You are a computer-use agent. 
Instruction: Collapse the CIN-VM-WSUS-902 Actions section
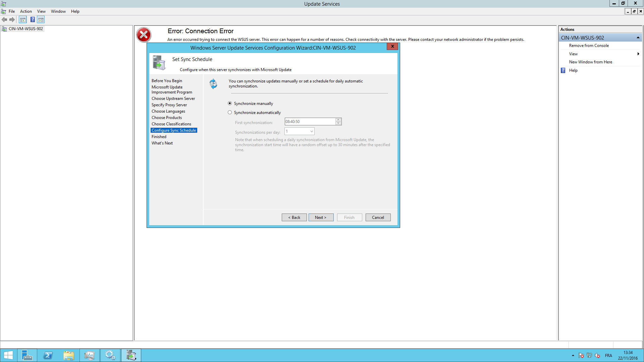pos(638,38)
